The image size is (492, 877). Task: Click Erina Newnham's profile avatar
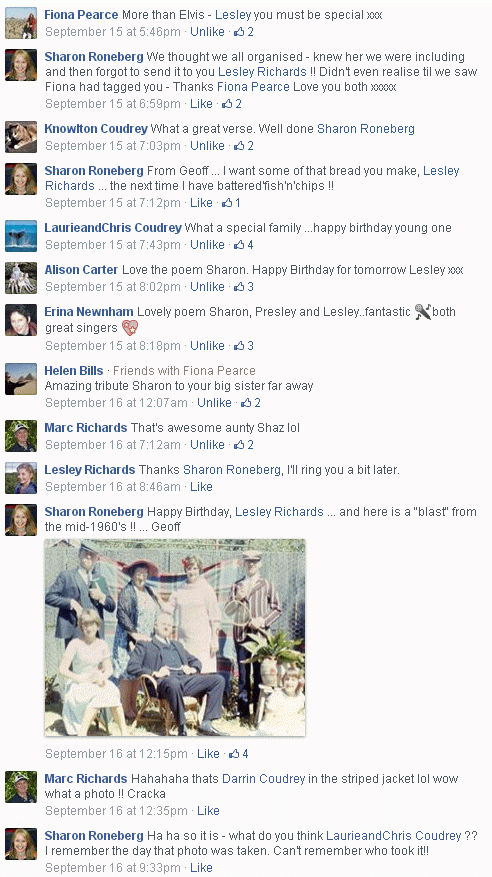tap(21, 320)
